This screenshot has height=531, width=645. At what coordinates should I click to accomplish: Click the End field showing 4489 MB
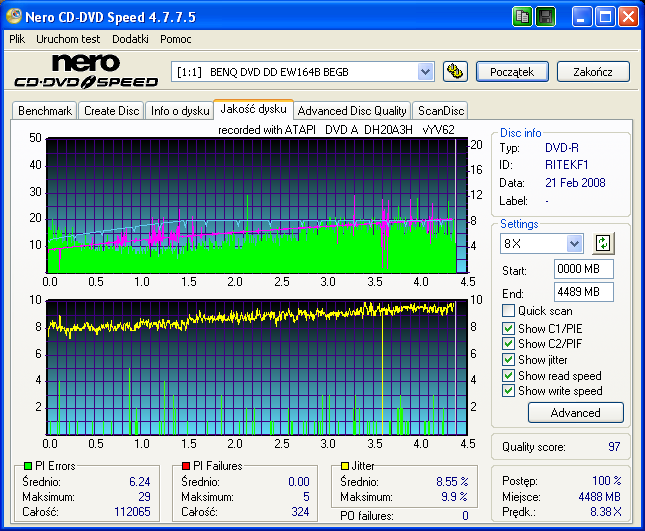click(584, 292)
